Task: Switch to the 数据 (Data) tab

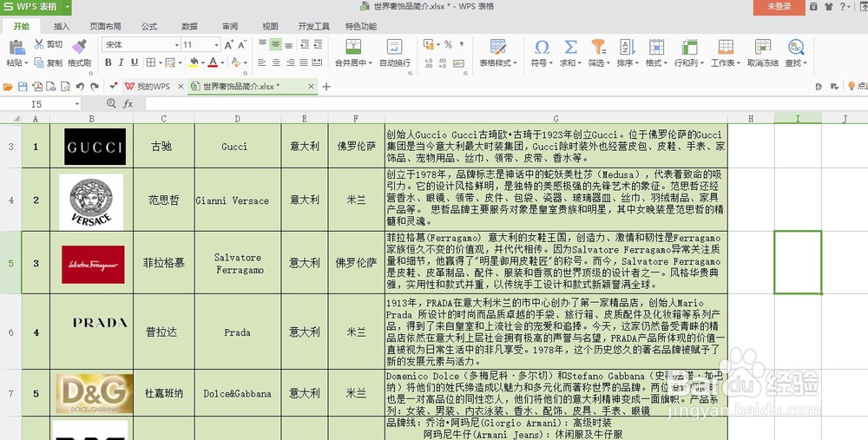Action: [189, 26]
